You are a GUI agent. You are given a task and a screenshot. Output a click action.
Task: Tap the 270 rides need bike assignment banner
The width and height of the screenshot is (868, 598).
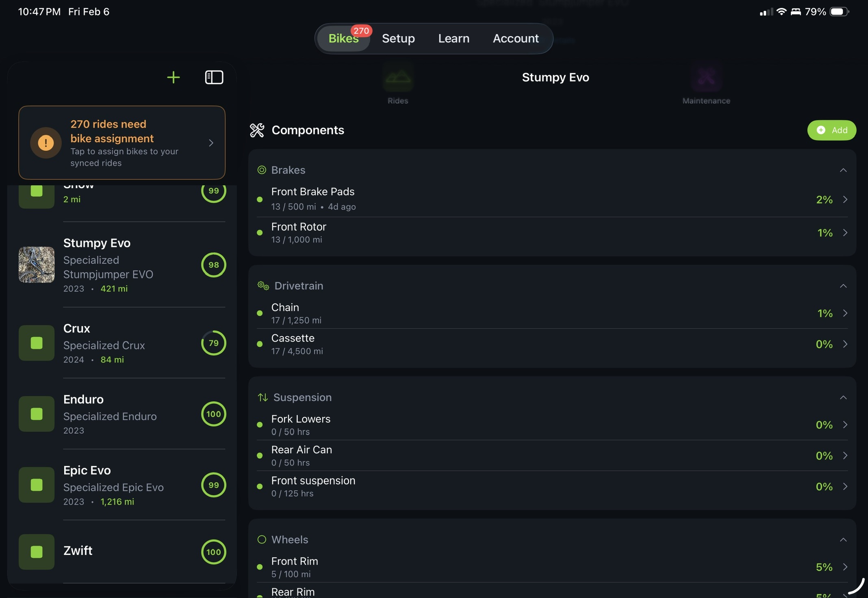[122, 143]
